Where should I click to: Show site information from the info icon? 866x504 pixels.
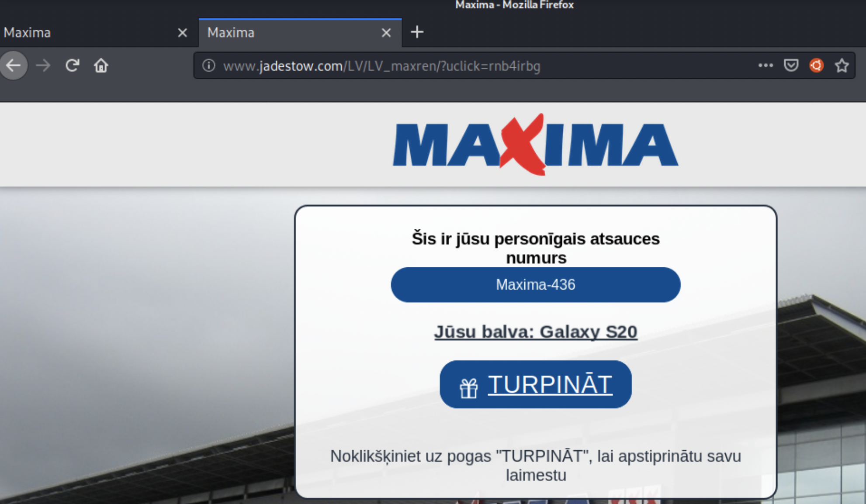coord(209,66)
